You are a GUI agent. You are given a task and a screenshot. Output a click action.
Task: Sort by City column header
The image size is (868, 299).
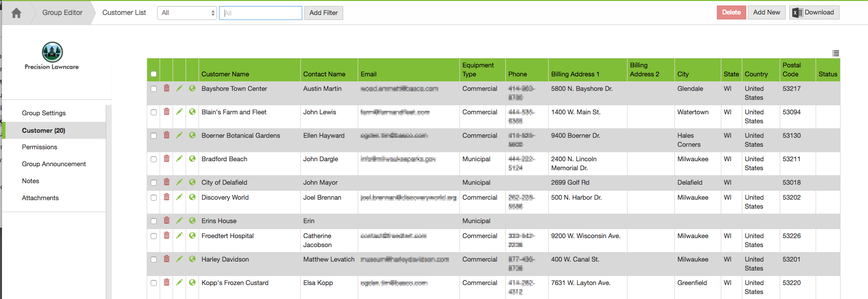point(683,74)
